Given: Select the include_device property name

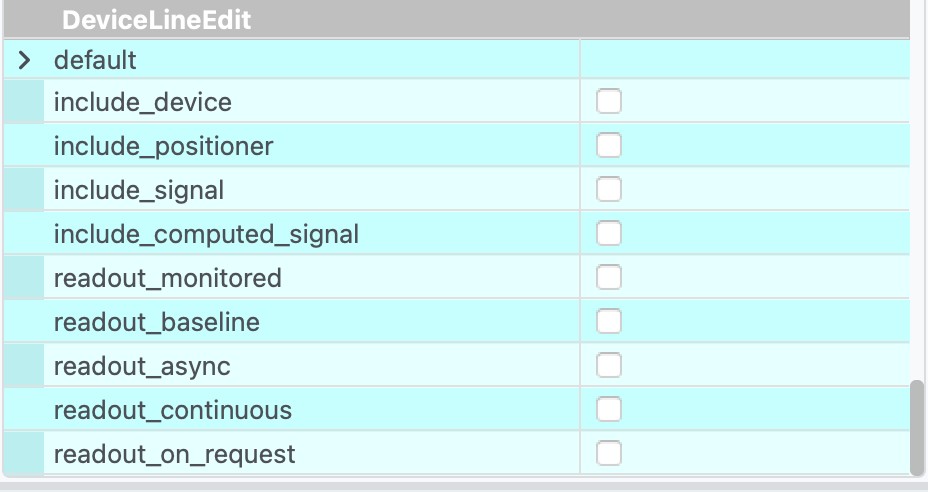Looking at the screenshot, I should point(142,102).
